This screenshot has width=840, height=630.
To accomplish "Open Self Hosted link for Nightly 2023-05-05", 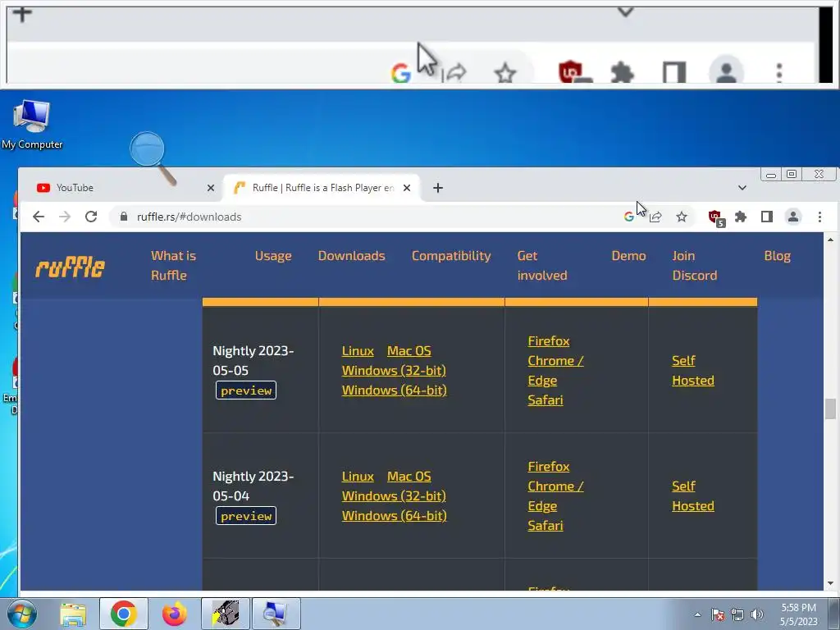I will pyautogui.click(x=693, y=370).
